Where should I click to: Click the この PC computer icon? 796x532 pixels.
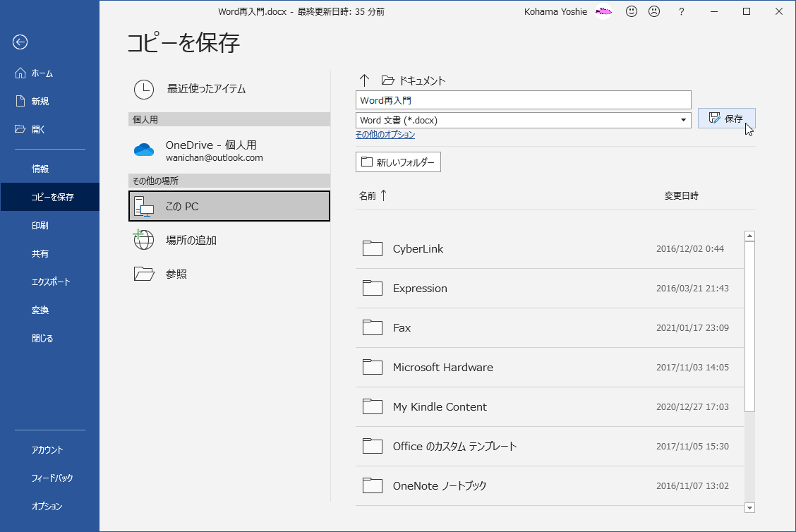point(144,207)
